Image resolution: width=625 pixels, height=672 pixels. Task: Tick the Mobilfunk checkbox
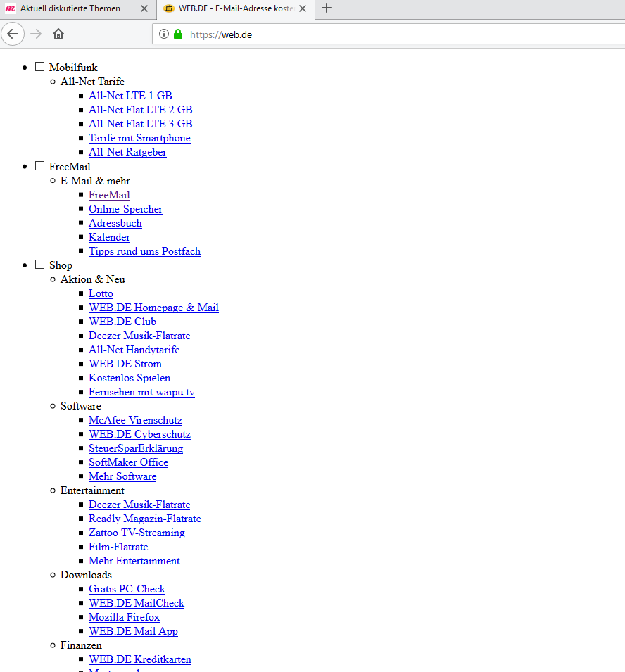point(40,66)
